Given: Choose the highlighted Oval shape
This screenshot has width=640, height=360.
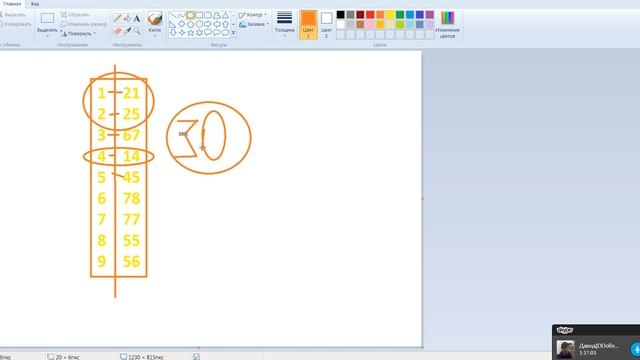Looking at the screenshot, I should (x=191, y=16).
